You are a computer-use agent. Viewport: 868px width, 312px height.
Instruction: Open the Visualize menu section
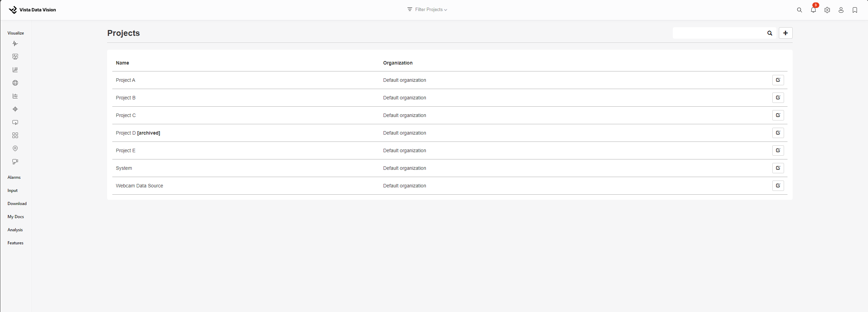[x=16, y=33]
